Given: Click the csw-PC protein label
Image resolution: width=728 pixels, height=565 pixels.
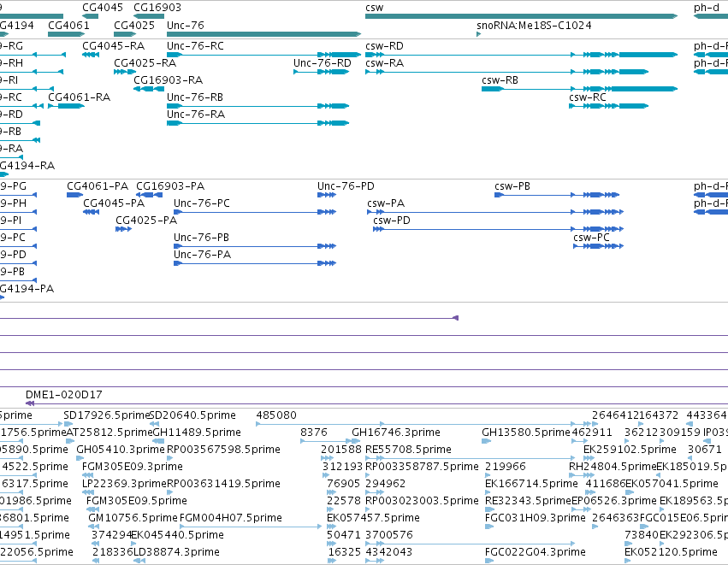Looking at the screenshot, I should 591,238.
